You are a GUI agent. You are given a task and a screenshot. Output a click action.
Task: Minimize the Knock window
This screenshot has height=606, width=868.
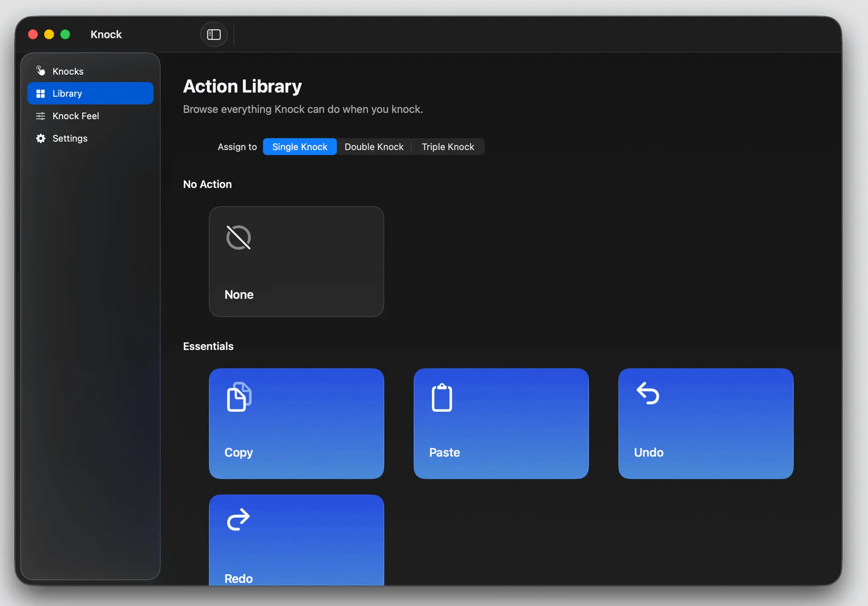pos(49,34)
